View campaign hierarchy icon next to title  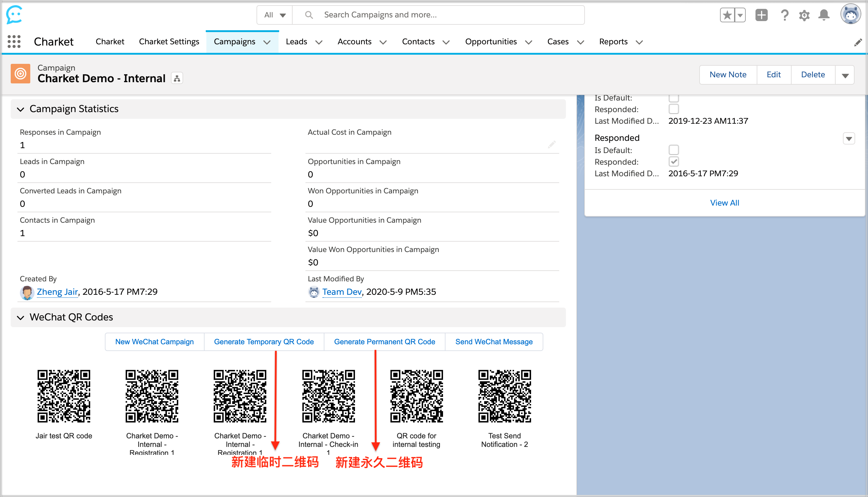coord(177,79)
